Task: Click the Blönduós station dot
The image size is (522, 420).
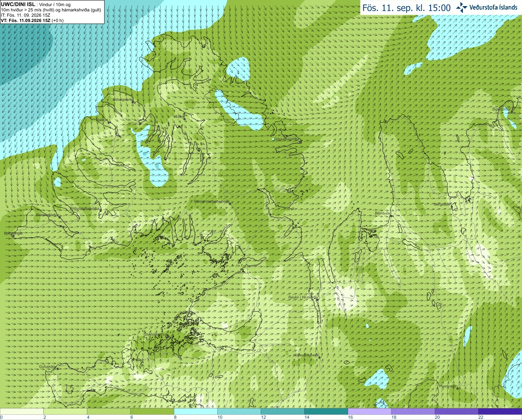Action: pyautogui.click(x=391, y=216)
